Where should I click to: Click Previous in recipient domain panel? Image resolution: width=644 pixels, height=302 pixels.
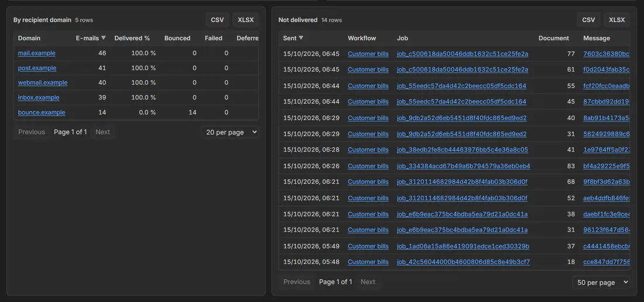[x=32, y=132]
